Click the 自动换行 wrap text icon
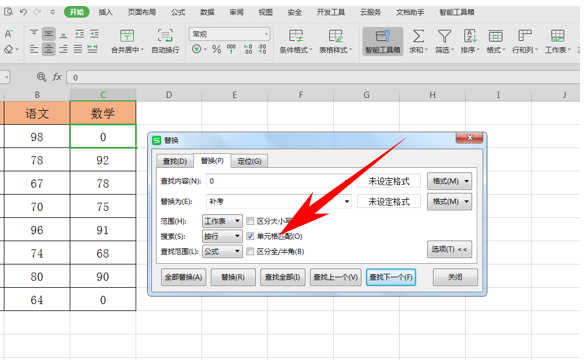 [x=165, y=36]
